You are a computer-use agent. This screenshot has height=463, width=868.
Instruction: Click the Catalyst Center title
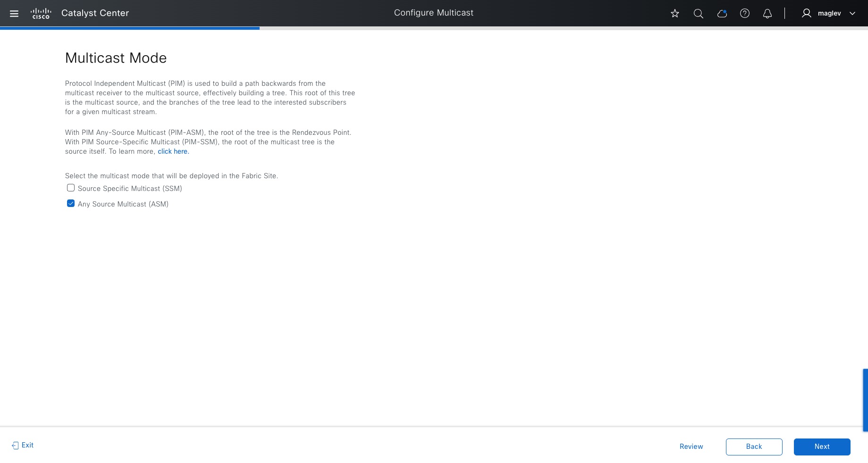[94, 13]
